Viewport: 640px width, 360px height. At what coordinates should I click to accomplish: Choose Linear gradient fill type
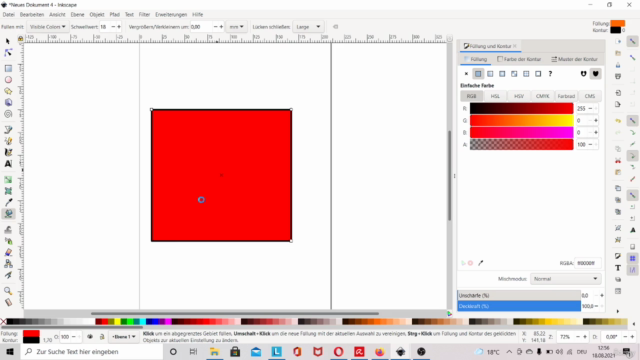(490, 74)
